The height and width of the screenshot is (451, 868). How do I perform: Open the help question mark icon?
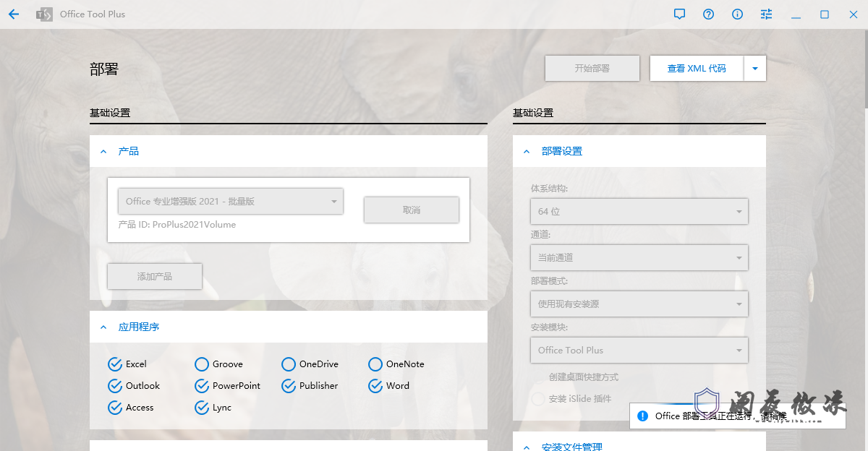[x=708, y=14]
